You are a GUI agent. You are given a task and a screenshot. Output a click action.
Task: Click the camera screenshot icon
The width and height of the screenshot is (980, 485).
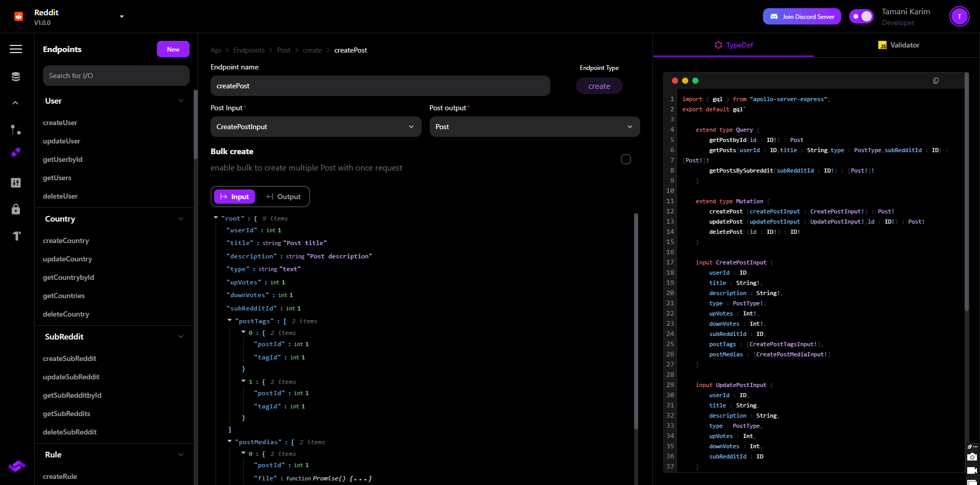972,457
